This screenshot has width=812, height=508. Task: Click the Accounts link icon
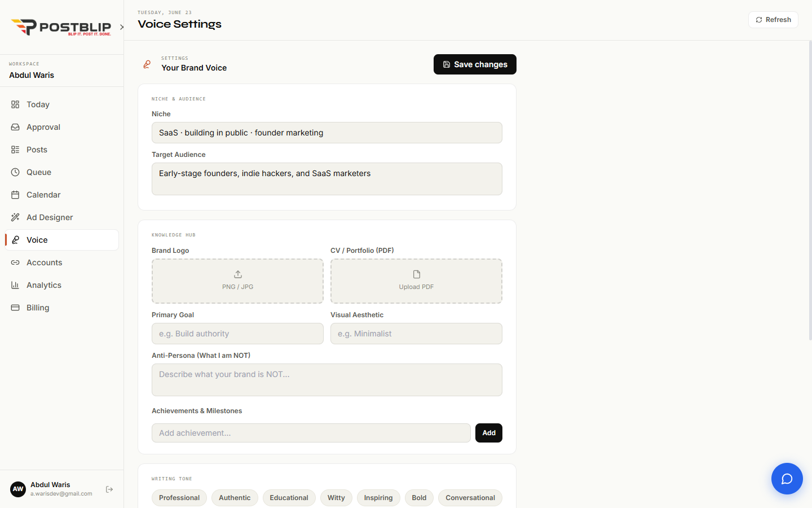click(x=15, y=262)
